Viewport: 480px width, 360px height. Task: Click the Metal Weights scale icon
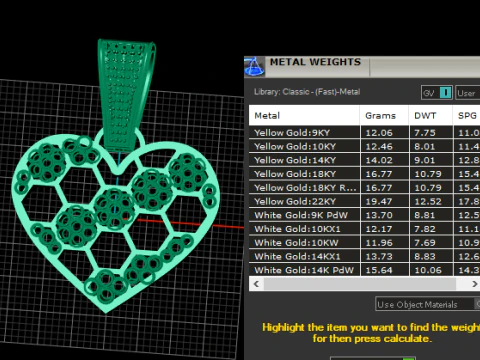[x=254, y=67]
